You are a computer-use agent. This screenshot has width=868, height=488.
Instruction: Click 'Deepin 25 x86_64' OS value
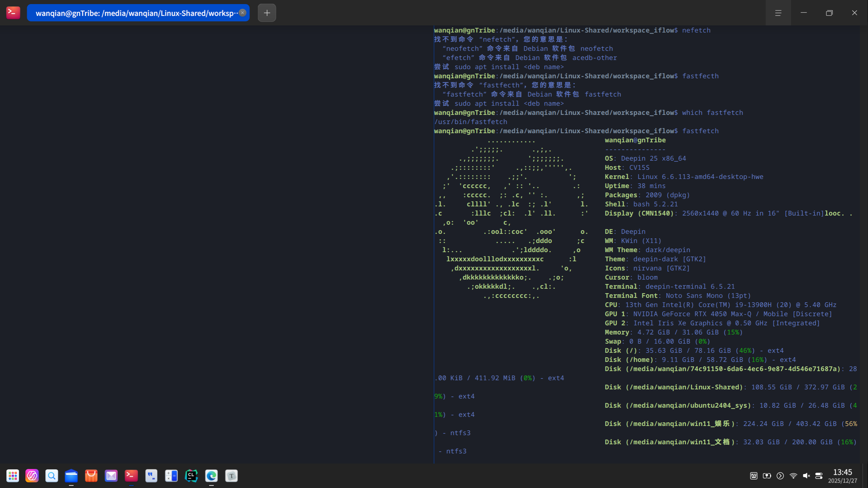tap(653, 158)
